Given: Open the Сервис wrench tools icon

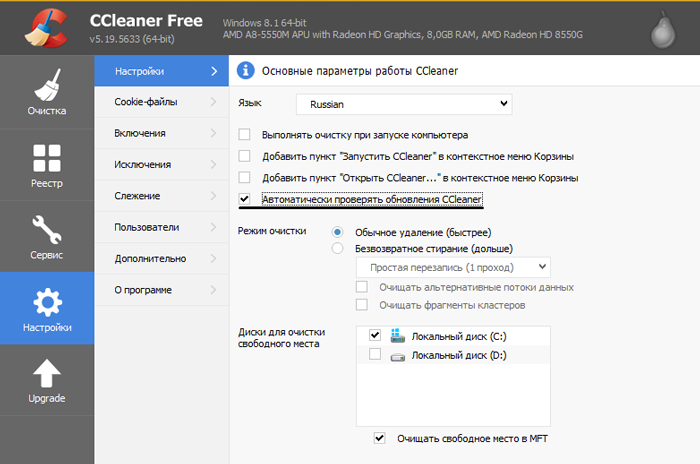Looking at the screenshot, I should [x=47, y=230].
